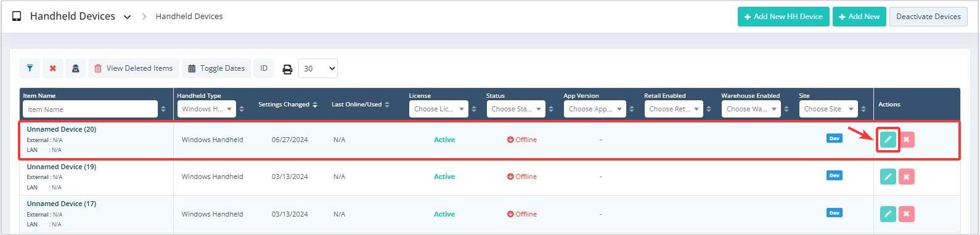Edit Unnamed Device (17) with pencil icon
This screenshot has height=235, width=980.
pos(888,214)
